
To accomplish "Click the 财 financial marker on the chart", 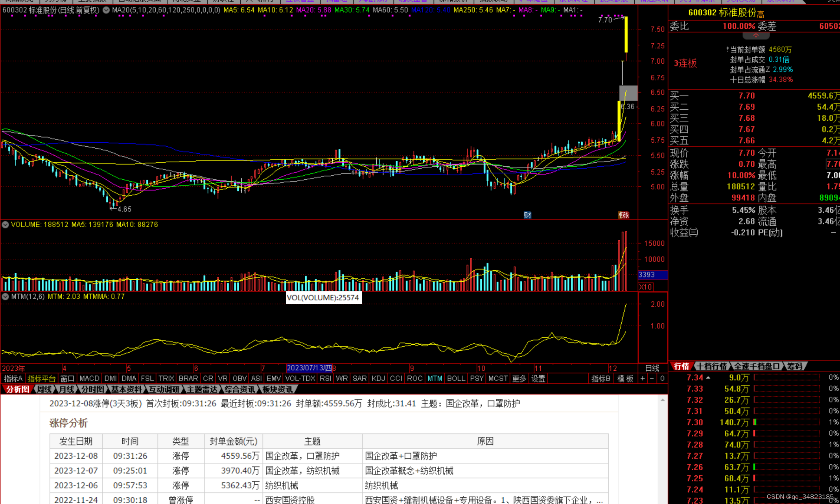I will tap(527, 215).
